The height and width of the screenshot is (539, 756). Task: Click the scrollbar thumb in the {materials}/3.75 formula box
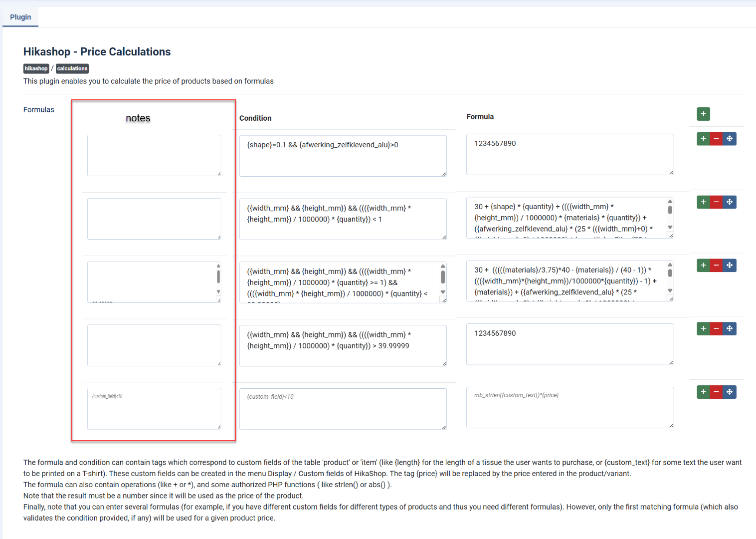click(670, 273)
